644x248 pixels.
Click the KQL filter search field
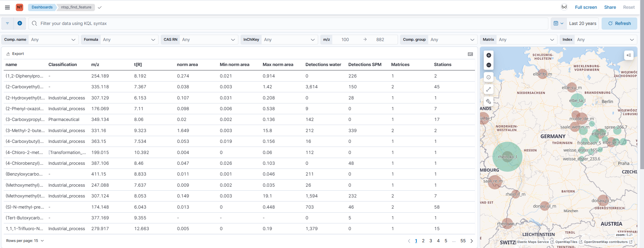pyautogui.click(x=290, y=23)
